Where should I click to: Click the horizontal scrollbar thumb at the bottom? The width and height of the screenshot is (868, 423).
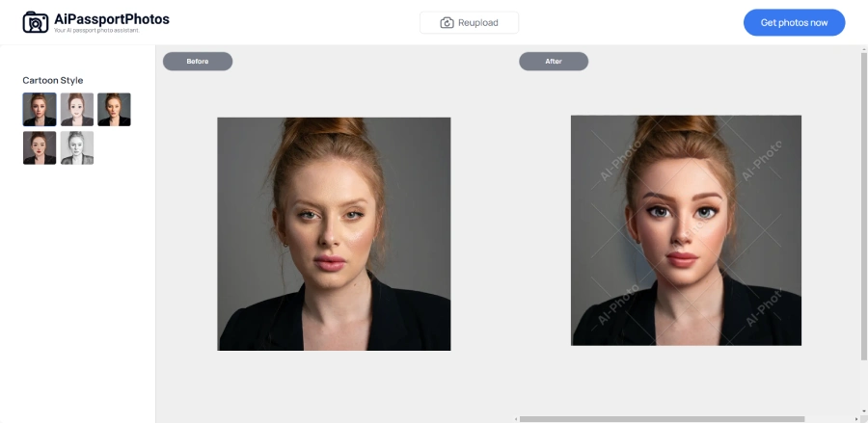pyautogui.click(x=662, y=419)
